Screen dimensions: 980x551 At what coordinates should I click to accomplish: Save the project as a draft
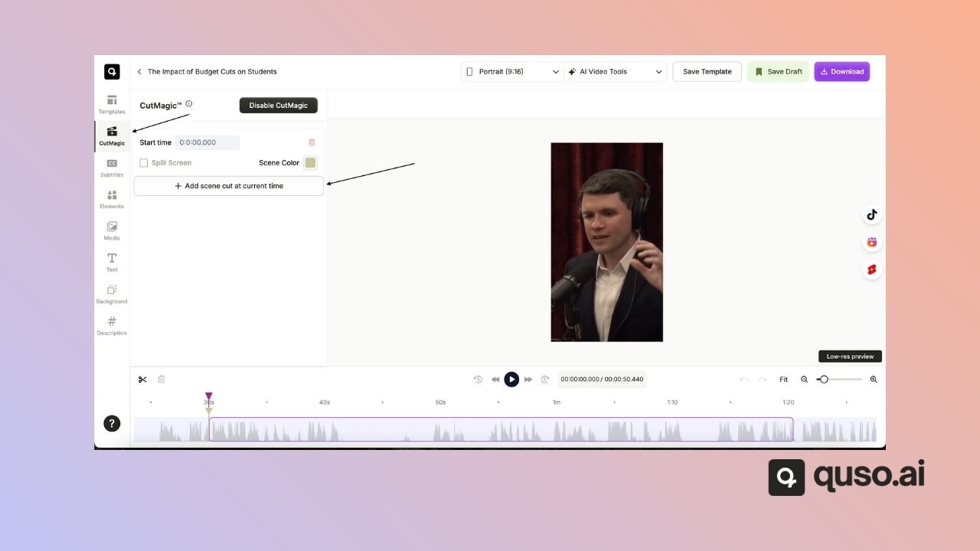(778, 71)
